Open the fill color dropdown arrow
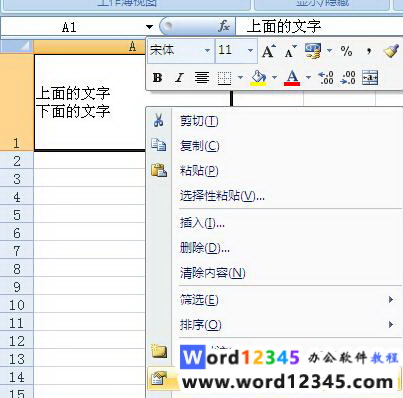Screen dimensions: 403x398 point(274,78)
